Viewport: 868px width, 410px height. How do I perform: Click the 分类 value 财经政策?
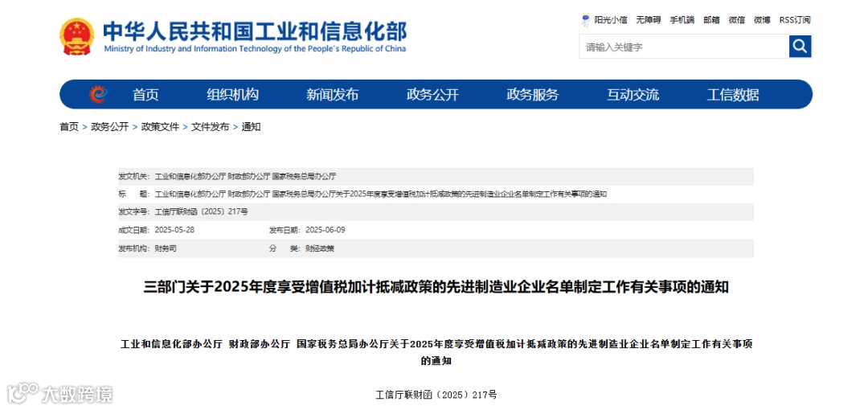pos(320,248)
